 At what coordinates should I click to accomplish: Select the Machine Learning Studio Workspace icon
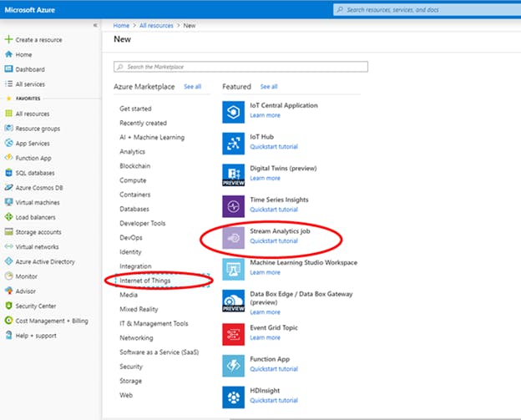tap(233, 270)
